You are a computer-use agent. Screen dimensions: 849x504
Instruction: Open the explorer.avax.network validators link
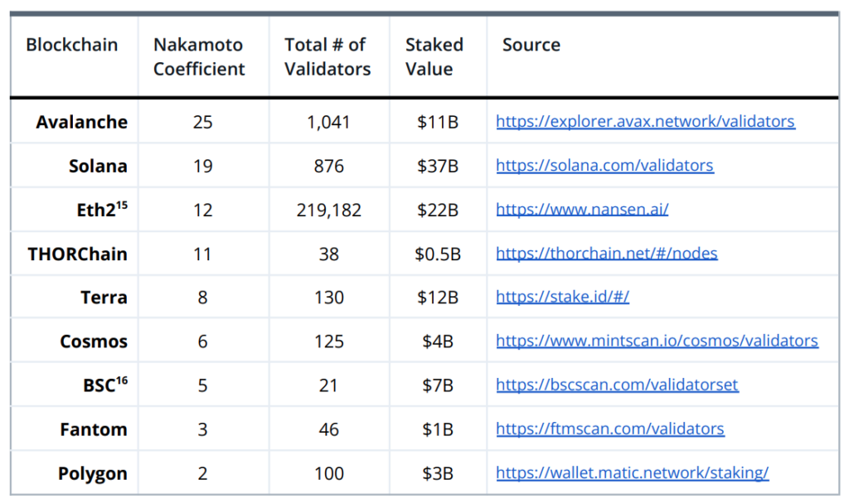pos(645,121)
